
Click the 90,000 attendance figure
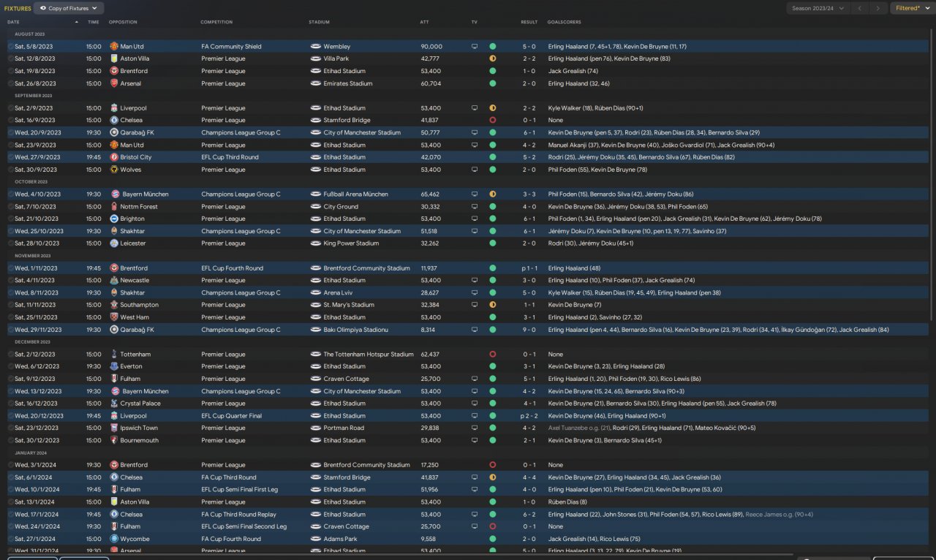click(x=431, y=46)
